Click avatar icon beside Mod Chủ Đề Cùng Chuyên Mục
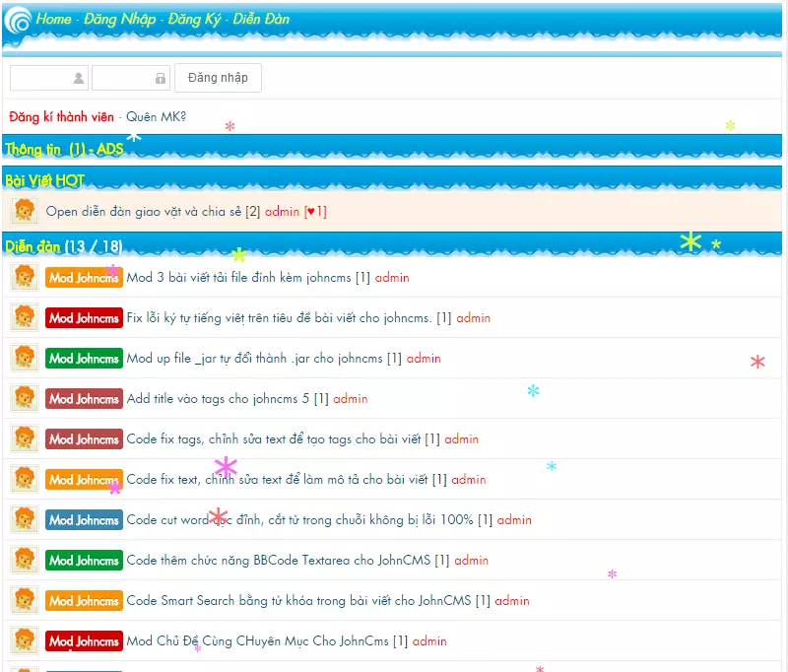The image size is (788, 672). click(x=25, y=640)
